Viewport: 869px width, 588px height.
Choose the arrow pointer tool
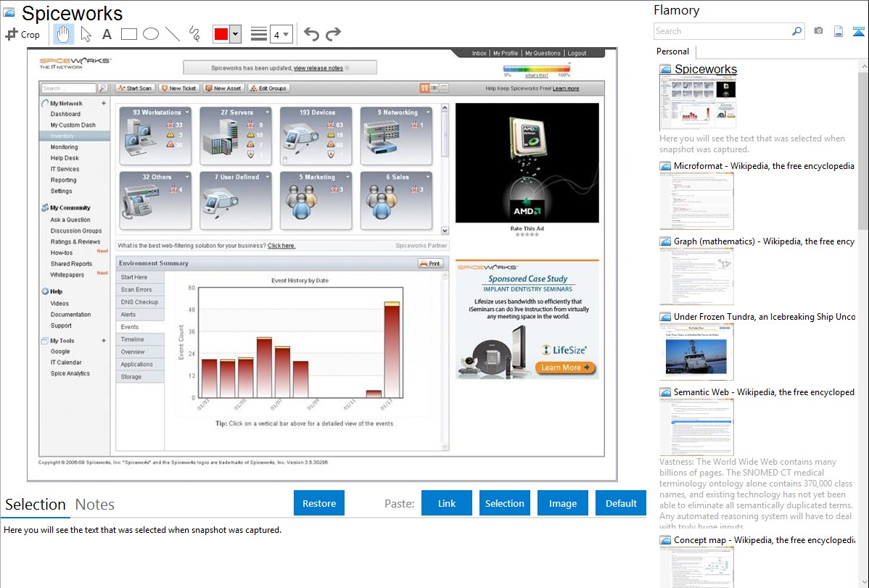click(x=86, y=34)
